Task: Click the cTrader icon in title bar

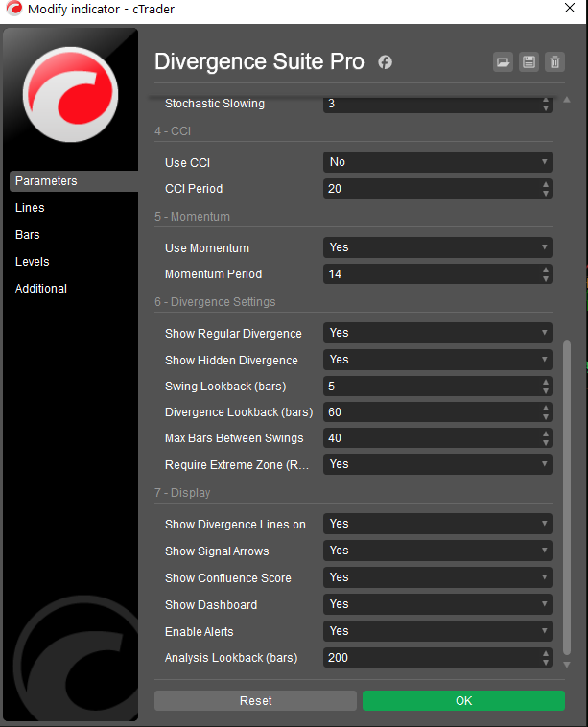Action: (12, 10)
